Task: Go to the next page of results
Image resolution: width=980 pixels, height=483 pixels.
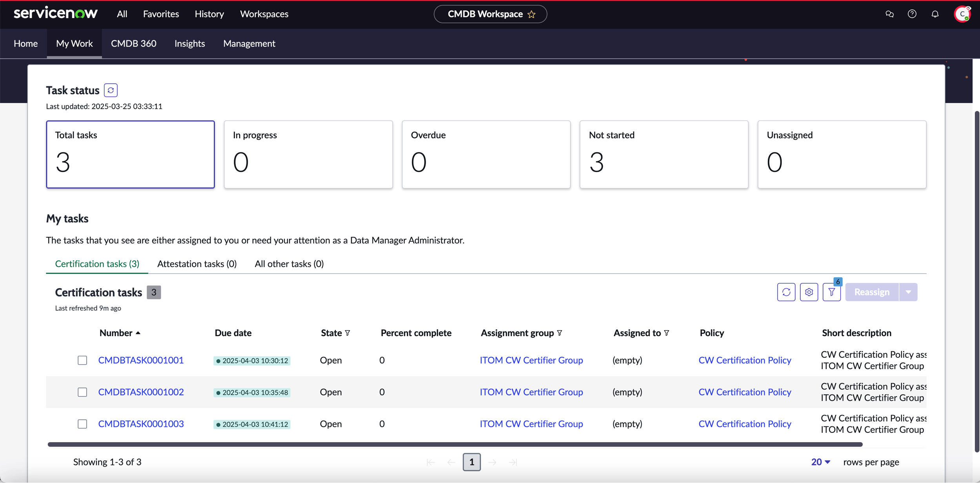Action: (x=492, y=462)
